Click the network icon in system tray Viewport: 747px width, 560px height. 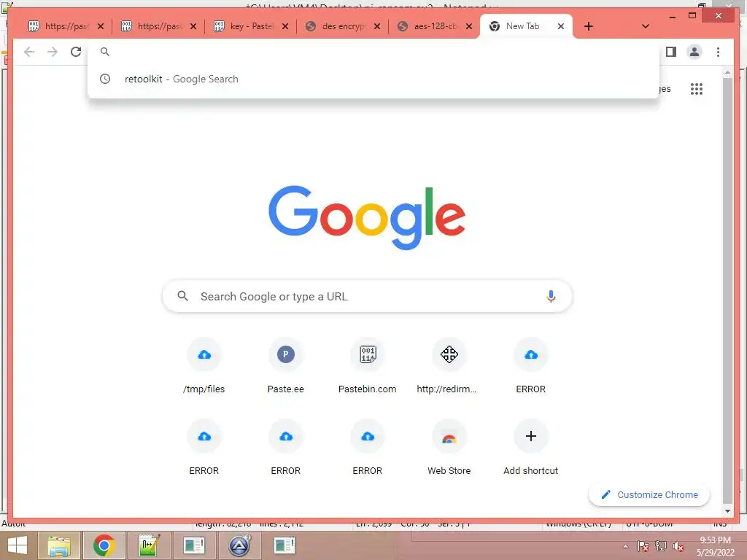pos(660,546)
